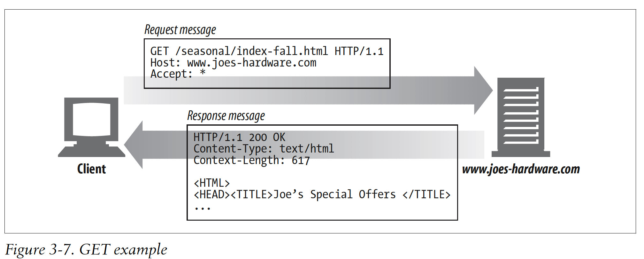Click the "Content-Type: text/html" header
This screenshot has width=644, height=259.
pos(264,149)
